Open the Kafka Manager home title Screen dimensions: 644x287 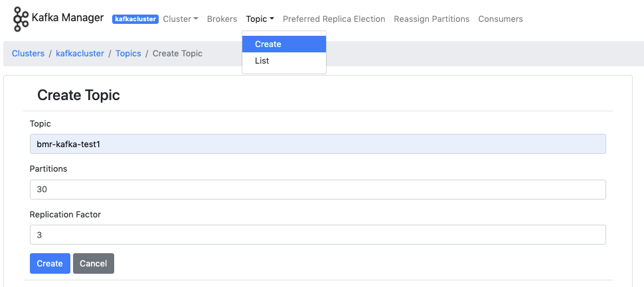[67, 18]
